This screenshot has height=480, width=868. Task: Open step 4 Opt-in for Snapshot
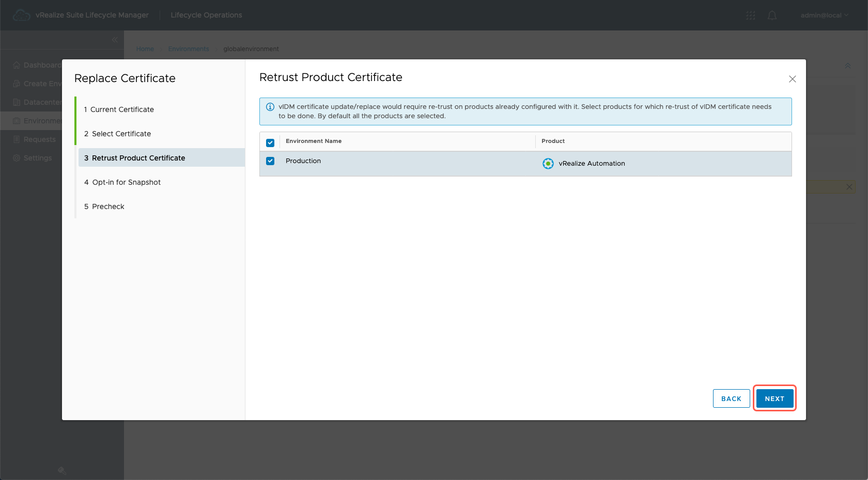(126, 182)
